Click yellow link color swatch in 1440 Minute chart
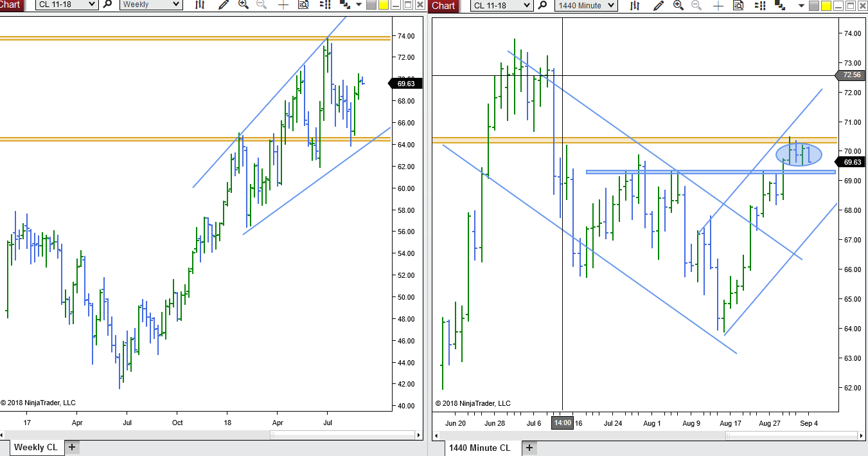 pyautogui.click(x=826, y=6)
